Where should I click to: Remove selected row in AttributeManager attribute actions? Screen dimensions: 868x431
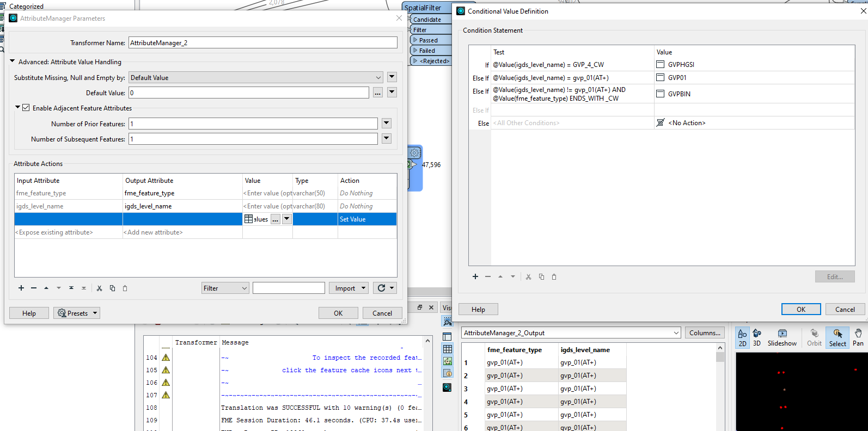click(34, 288)
